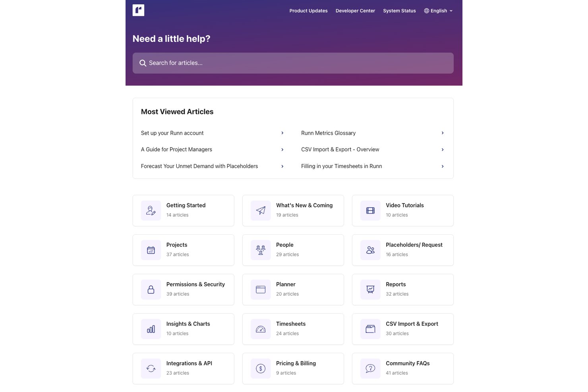Click the Search for articles field
Viewport: 588px width, 392px height.
coord(293,63)
